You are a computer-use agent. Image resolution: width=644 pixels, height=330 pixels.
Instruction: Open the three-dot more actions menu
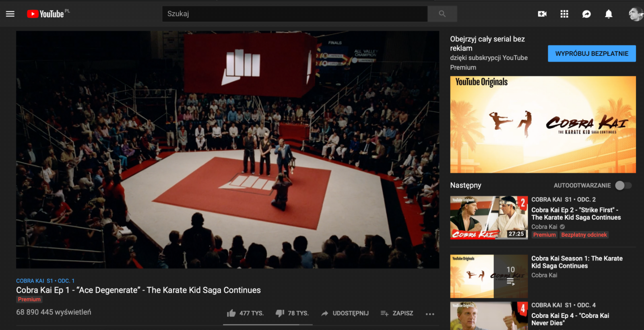(430, 314)
